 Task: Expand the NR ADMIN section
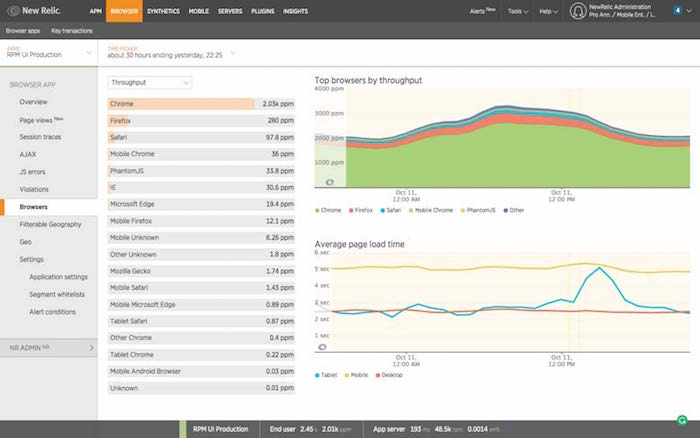(x=49, y=348)
